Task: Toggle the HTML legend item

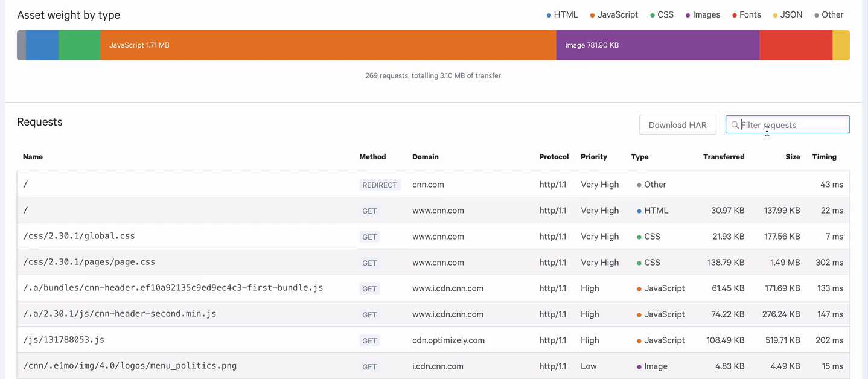Action: click(x=562, y=14)
